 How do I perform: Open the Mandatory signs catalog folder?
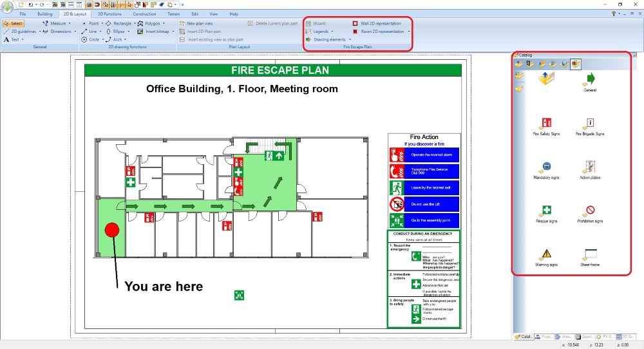(546, 170)
